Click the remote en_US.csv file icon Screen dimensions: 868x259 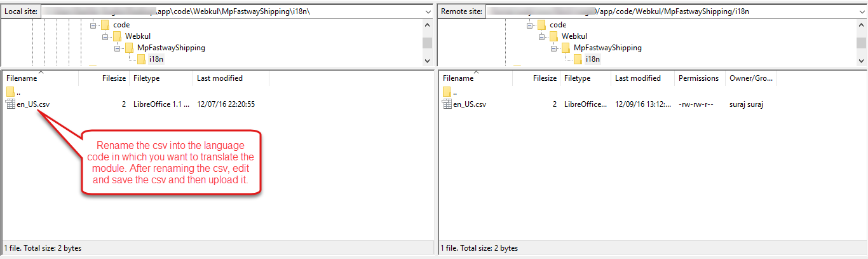447,104
